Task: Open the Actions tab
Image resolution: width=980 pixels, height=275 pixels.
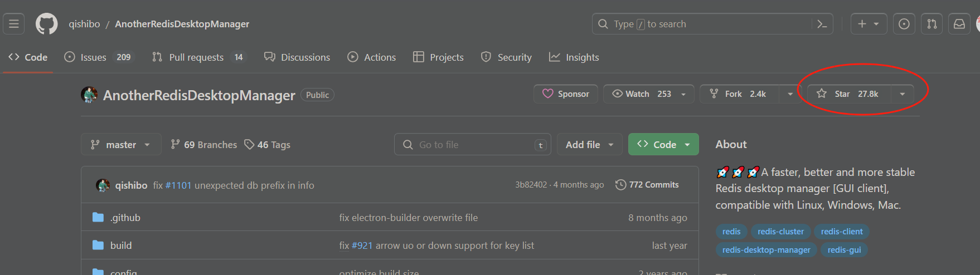Action: pyautogui.click(x=372, y=57)
